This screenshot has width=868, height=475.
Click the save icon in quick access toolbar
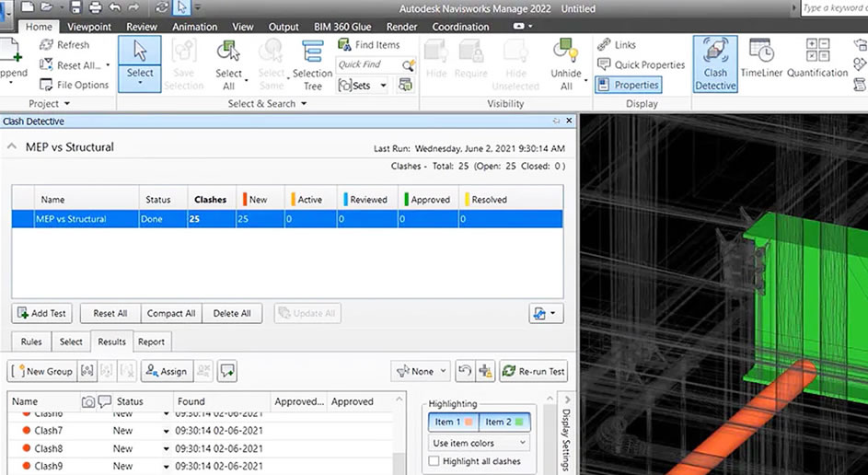[x=76, y=7]
